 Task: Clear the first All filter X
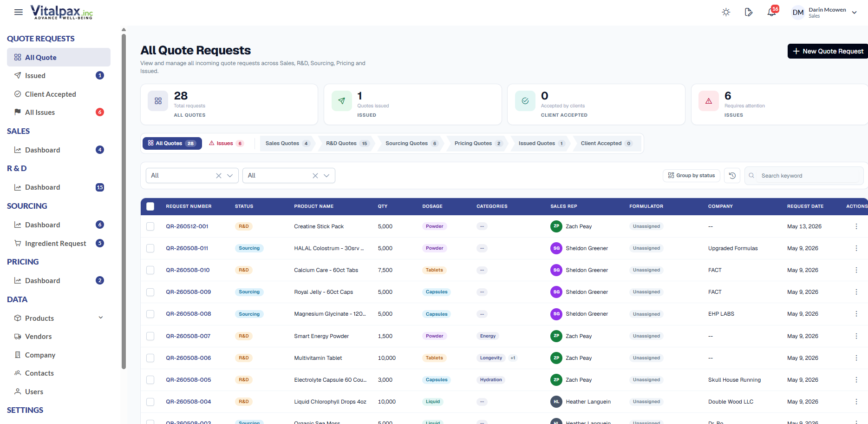coord(219,175)
